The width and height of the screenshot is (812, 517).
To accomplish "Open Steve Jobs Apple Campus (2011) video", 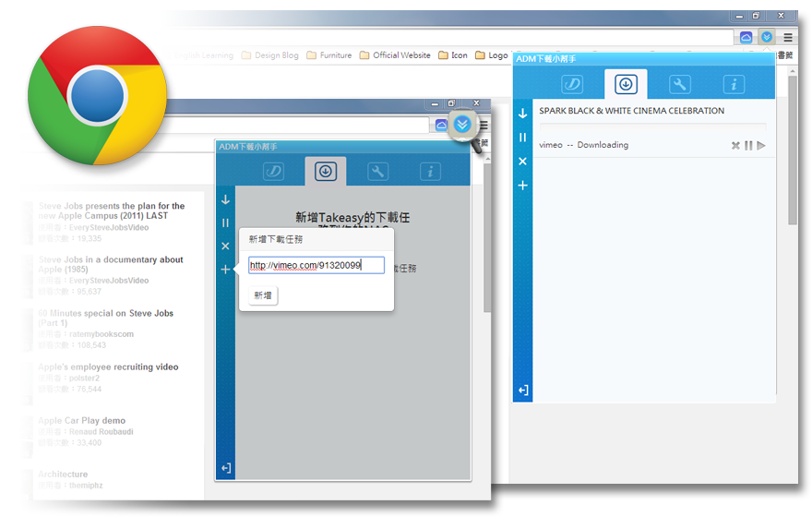I will click(112, 210).
